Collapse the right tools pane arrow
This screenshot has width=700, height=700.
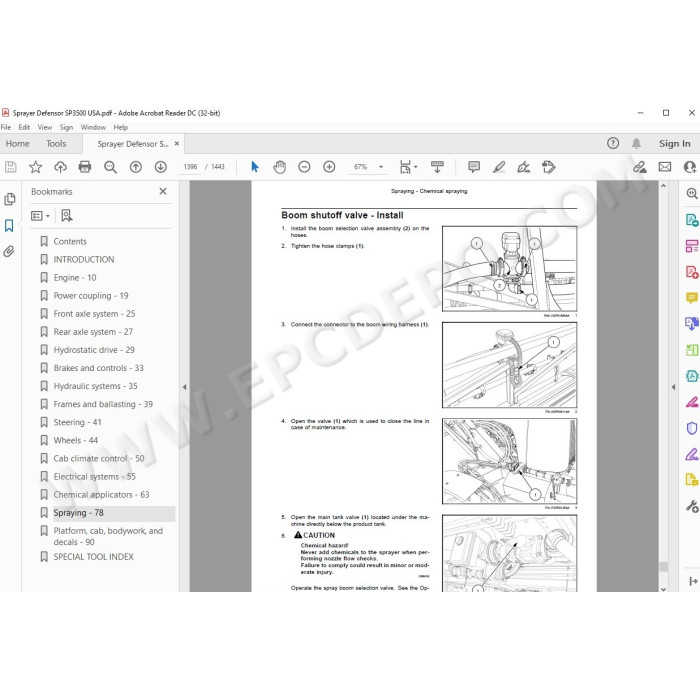(x=673, y=387)
